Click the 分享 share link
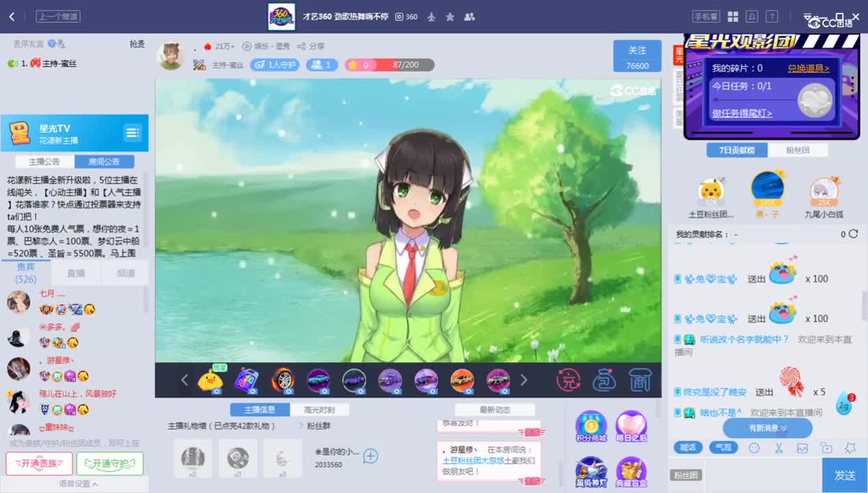The image size is (868, 493). (x=311, y=46)
